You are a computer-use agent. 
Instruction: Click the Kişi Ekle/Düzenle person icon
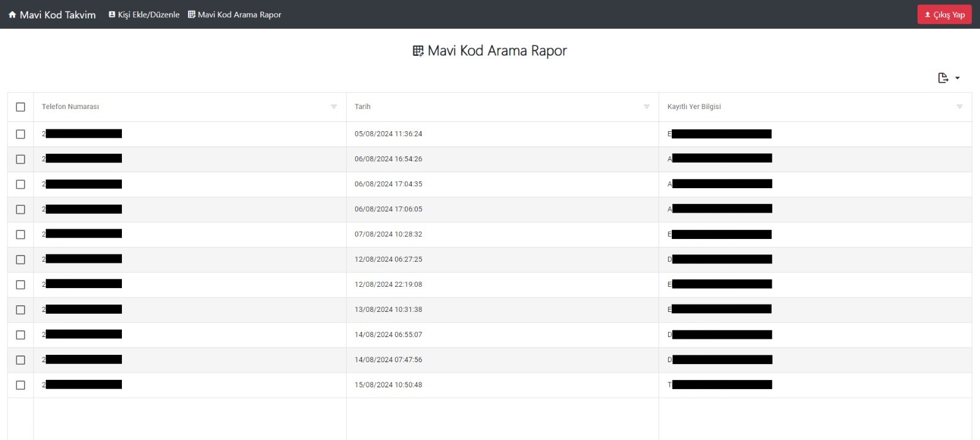[x=112, y=15]
